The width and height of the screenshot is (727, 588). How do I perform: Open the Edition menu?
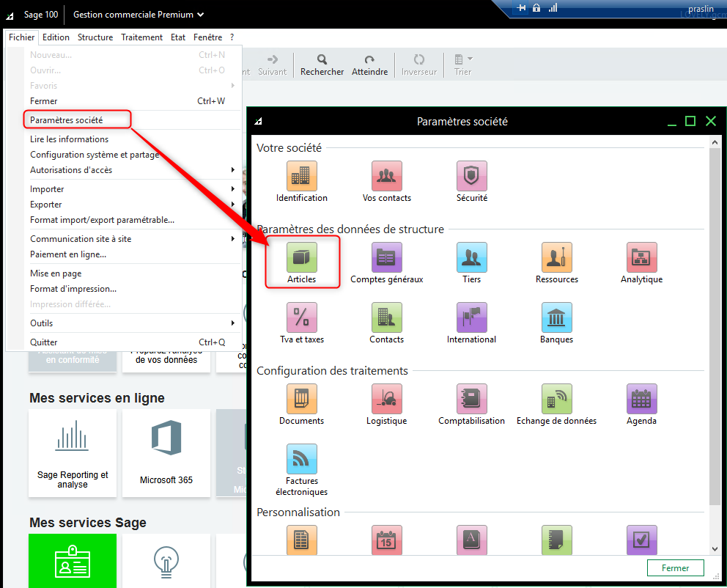pos(56,37)
